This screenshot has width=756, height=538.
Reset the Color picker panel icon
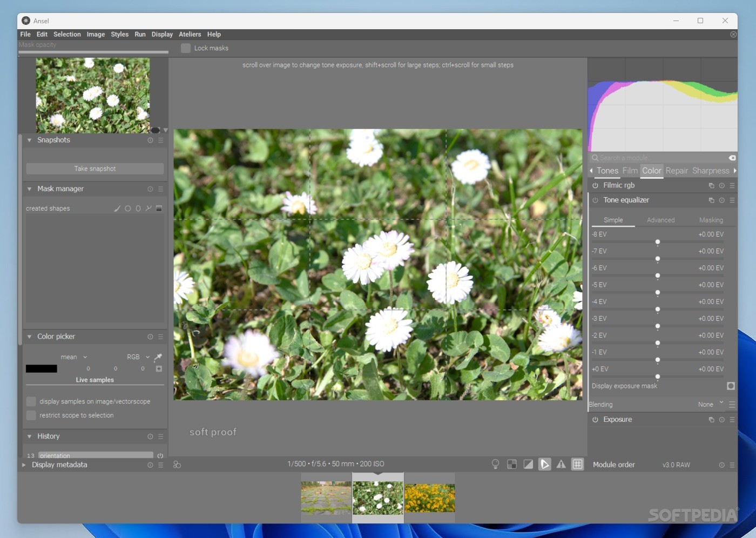coord(150,337)
